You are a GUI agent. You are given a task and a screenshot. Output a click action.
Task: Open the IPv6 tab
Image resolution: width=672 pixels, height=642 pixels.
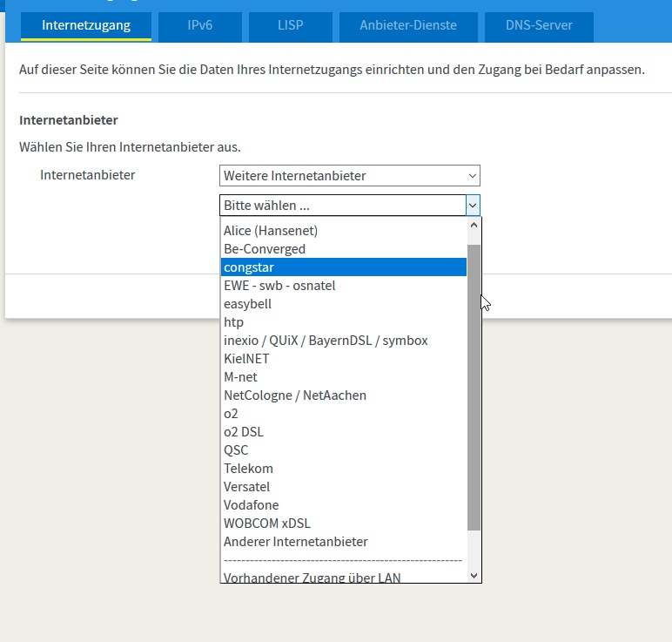coord(199,26)
